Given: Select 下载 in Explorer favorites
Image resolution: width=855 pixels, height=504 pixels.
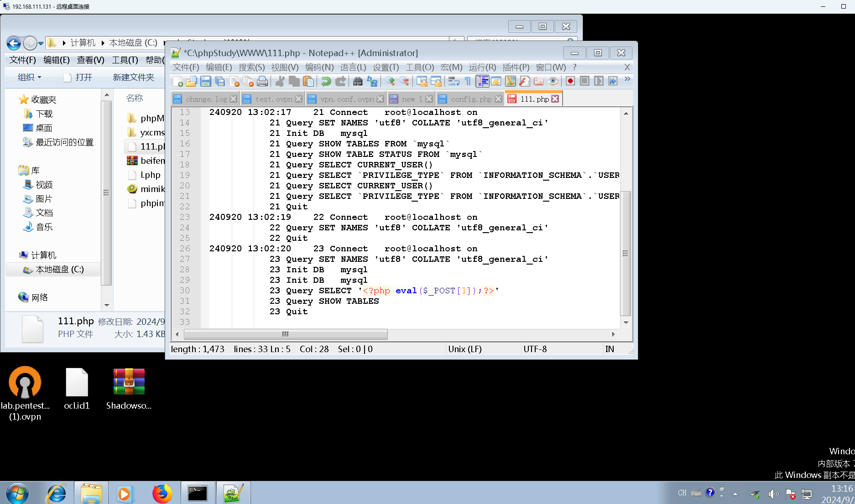Looking at the screenshot, I should pyautogui.click(x=38, y=114).
